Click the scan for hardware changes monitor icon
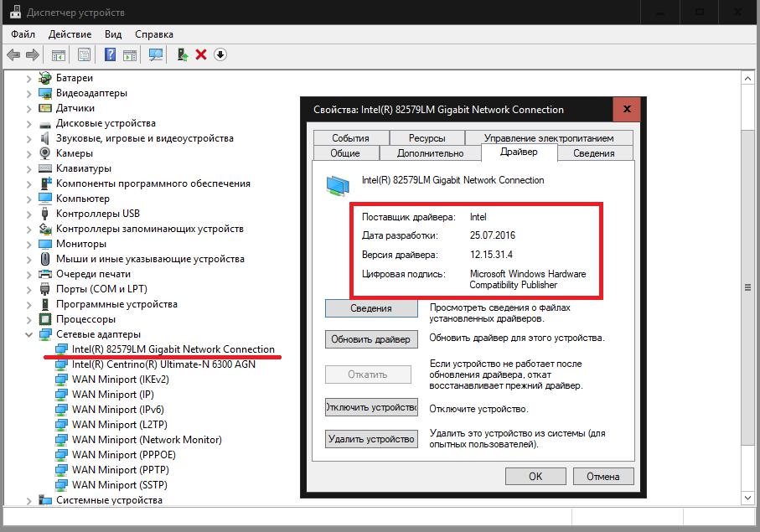Image resolution: width=760 pixels, height=532 pixels. point(156,54)
